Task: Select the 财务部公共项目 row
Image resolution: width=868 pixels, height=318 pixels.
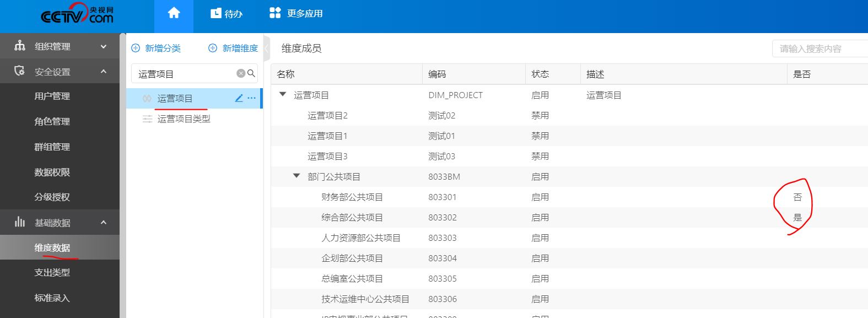Action: pyautogui.click(x=569, y=197)
